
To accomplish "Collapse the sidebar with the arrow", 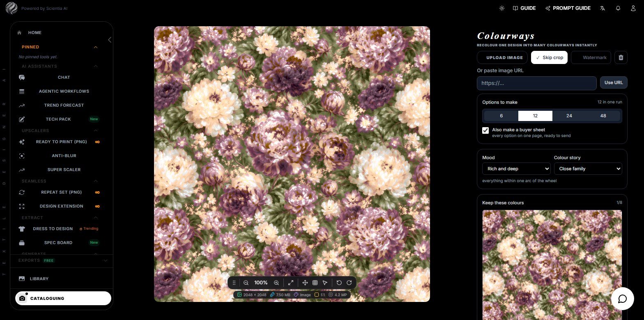I will pyautogui.click(x=110, y=40).
